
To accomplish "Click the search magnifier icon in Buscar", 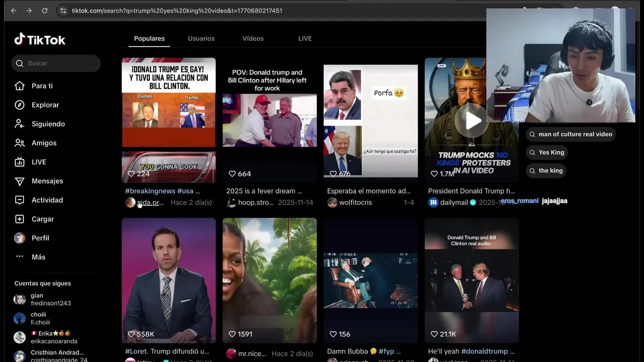I will point(20,63).
